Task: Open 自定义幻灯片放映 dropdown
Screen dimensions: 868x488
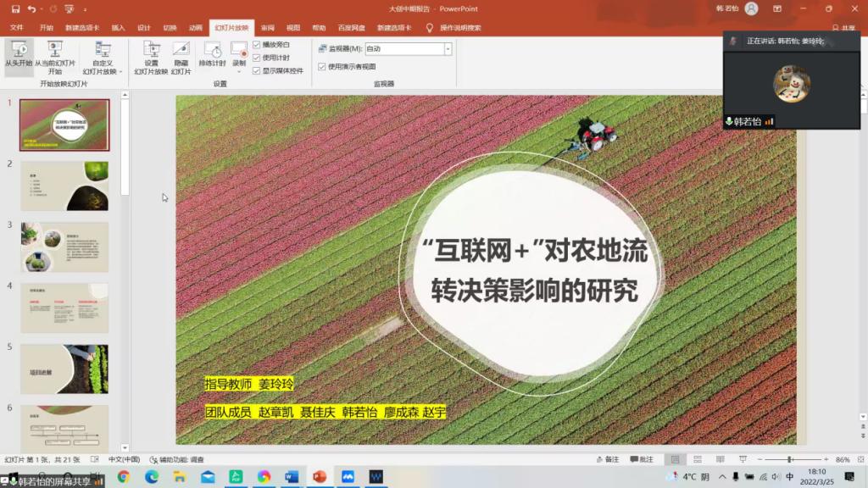Action: click(x=103, y=72)
